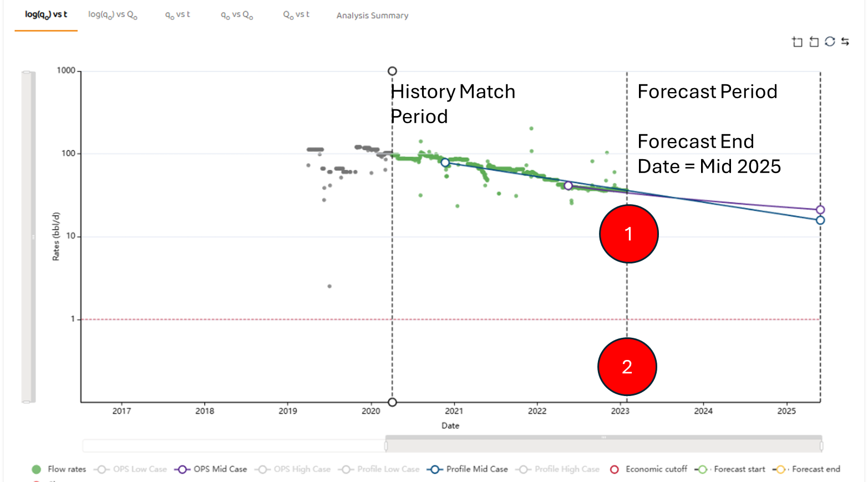Click the horizontal date range slider
868x482 pixels.
[x=603, y=445]
